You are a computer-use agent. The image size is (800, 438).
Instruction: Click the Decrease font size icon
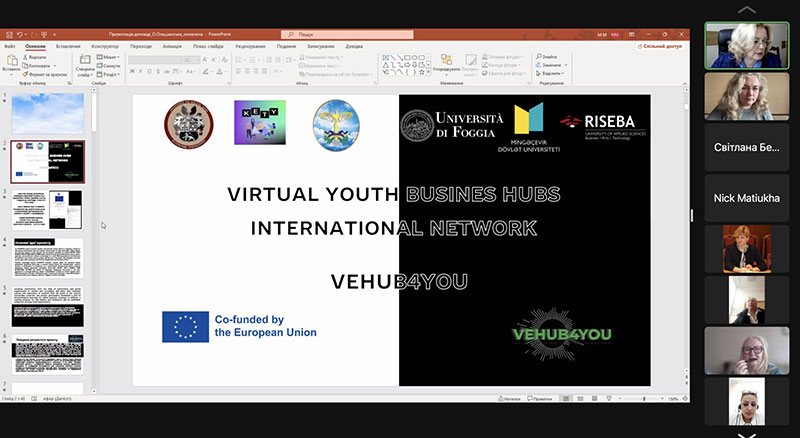pos(213,60)
